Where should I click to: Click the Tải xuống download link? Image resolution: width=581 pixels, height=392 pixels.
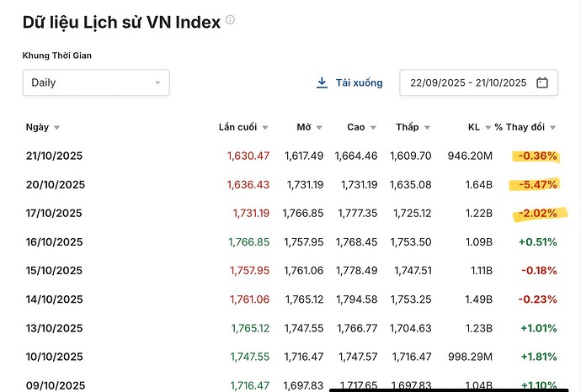(x=359, y=82)
